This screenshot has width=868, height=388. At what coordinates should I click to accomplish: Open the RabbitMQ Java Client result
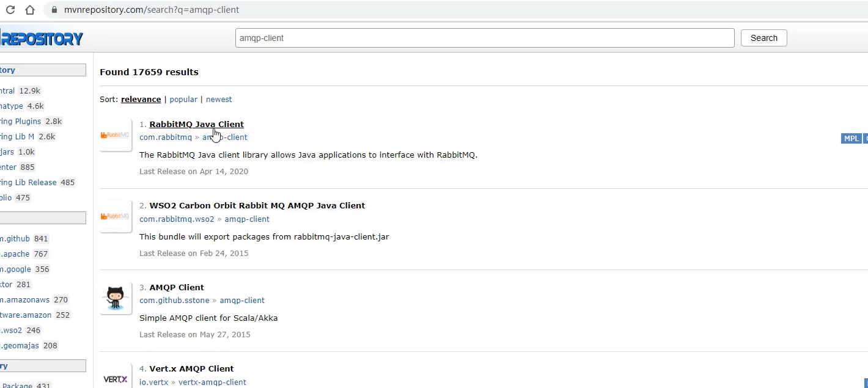[196, 124]
